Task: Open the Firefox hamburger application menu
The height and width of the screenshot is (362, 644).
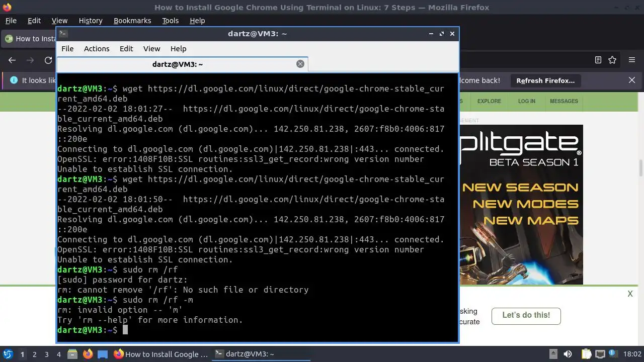Action: [632, 60]
